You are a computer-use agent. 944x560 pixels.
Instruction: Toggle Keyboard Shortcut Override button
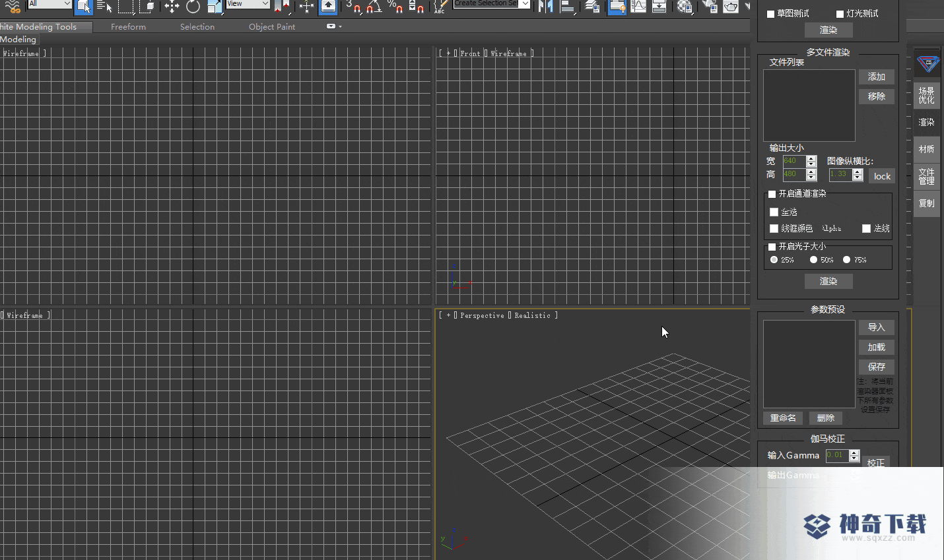[328, 7]
